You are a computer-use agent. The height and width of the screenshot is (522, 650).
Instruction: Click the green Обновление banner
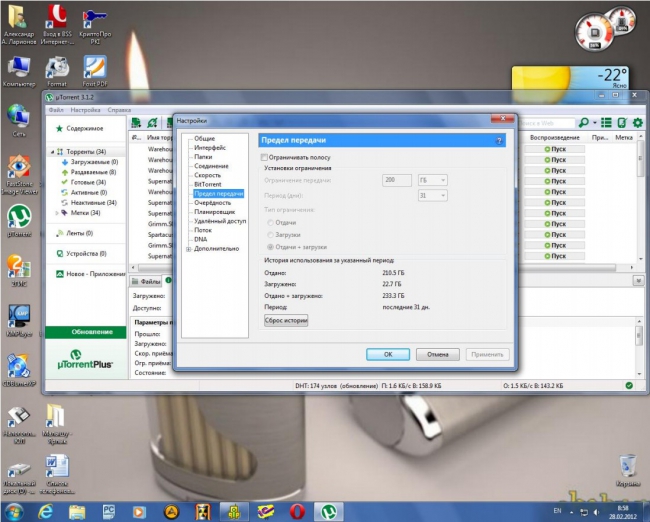pyautogui.click(x=86, y=332)
